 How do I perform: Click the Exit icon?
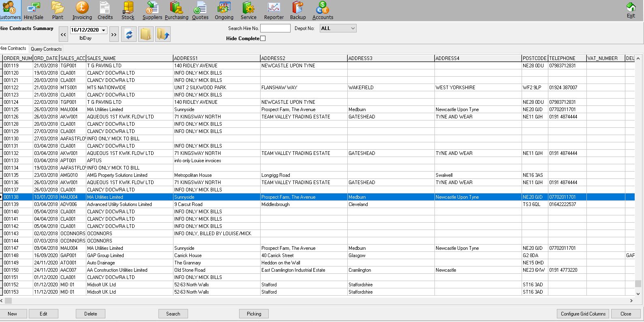pos(631,8)
